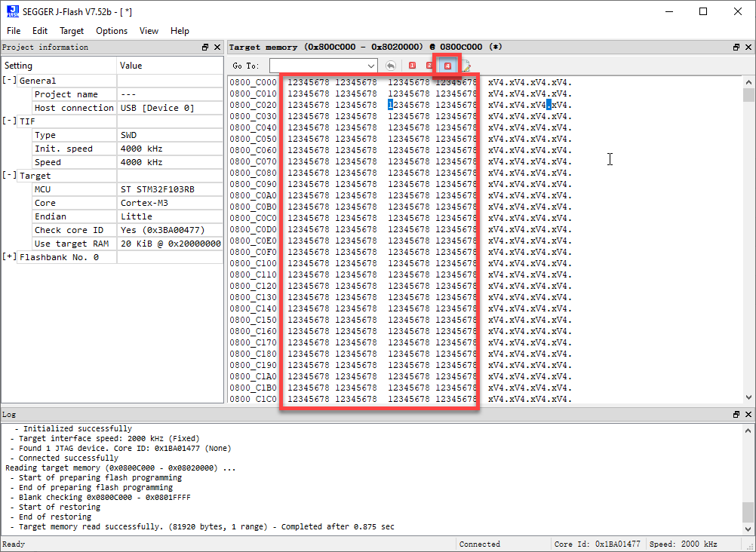Screen dimensions: 756x552
Task: Open the Edit menu
Action: [x=40, y=31]
